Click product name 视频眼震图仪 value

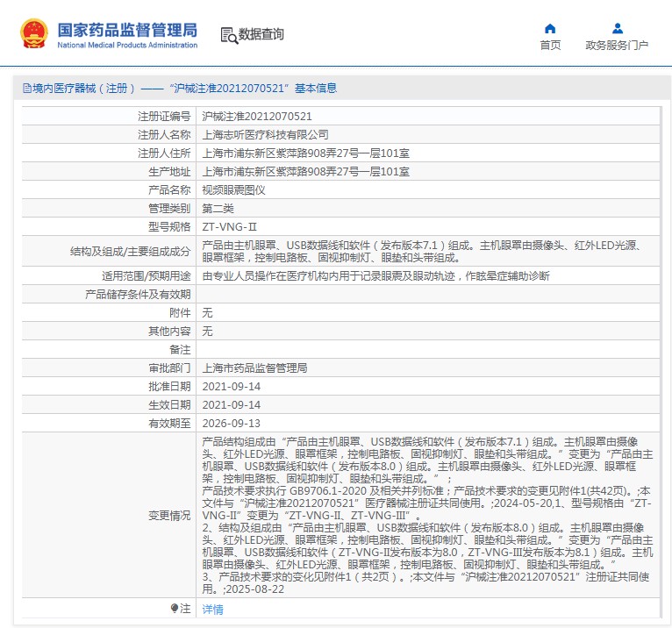(x=233, y=189)
